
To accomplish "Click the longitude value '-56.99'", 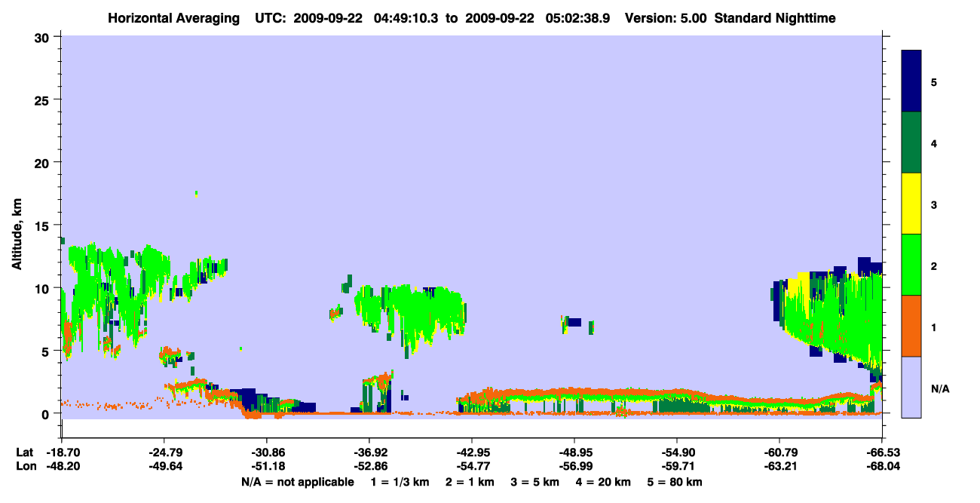I will (x=574, y=466).
